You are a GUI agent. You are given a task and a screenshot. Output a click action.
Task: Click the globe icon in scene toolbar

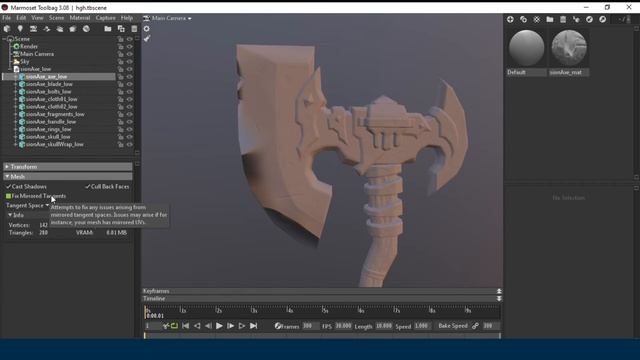tap(86, 29)
